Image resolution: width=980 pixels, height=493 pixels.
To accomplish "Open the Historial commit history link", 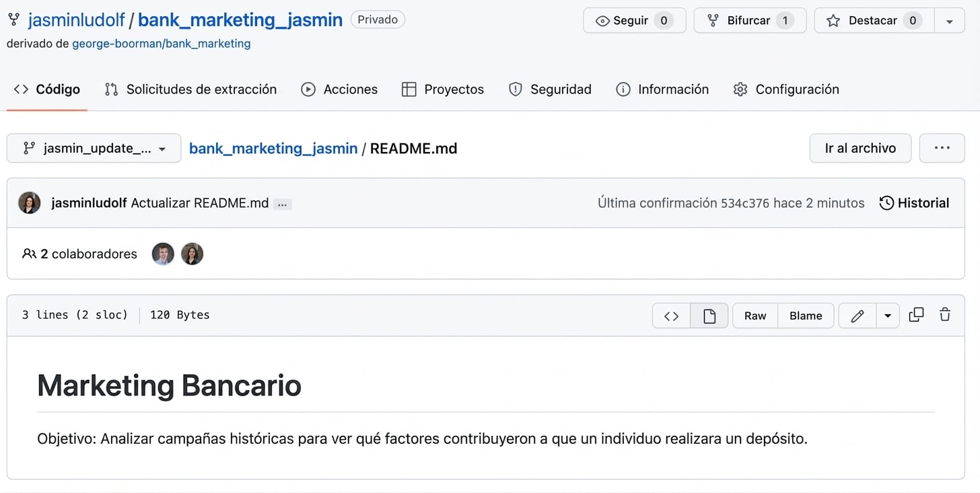I will 914,203.
